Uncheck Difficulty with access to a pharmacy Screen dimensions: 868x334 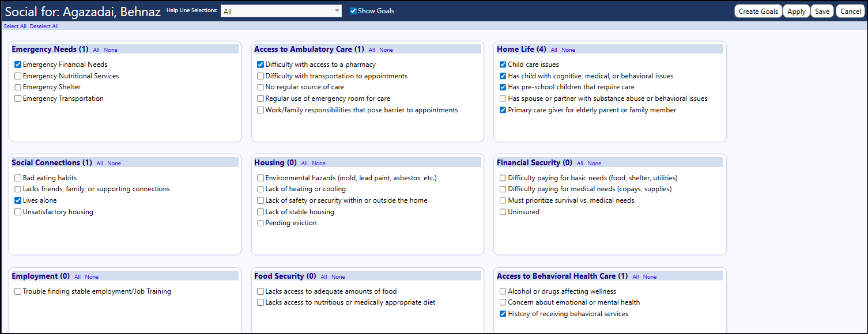(261, 64)
